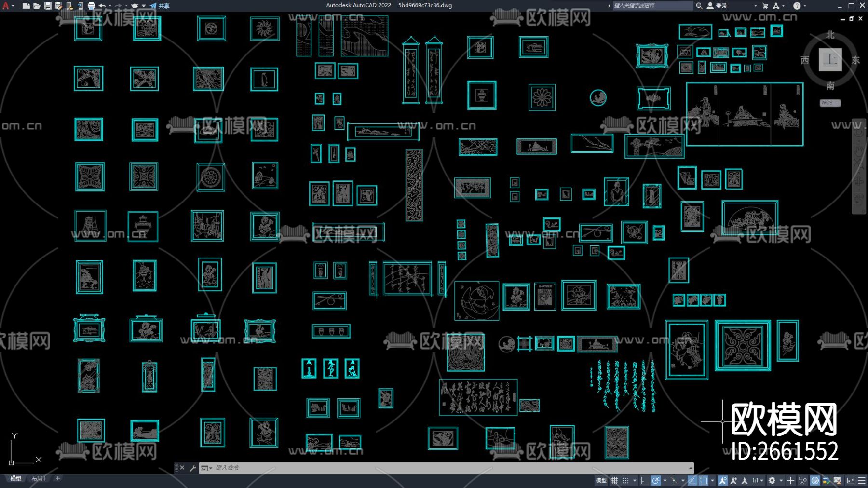
Task: Open the recent commands dropdown in command line
Action: click(x=206, y=468)
